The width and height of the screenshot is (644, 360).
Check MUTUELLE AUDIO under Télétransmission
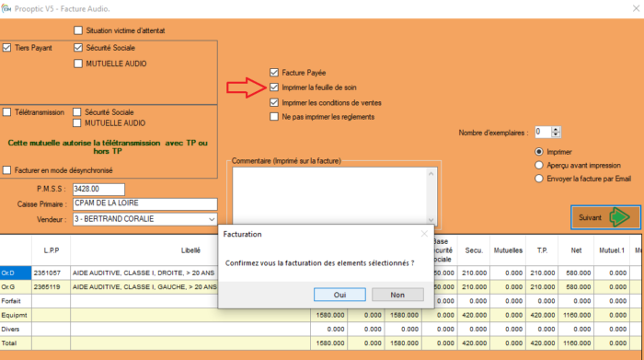click(76, 122)
